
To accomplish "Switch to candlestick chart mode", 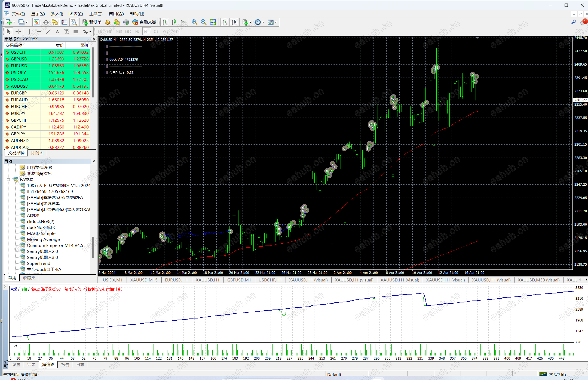I will point(174,22).
